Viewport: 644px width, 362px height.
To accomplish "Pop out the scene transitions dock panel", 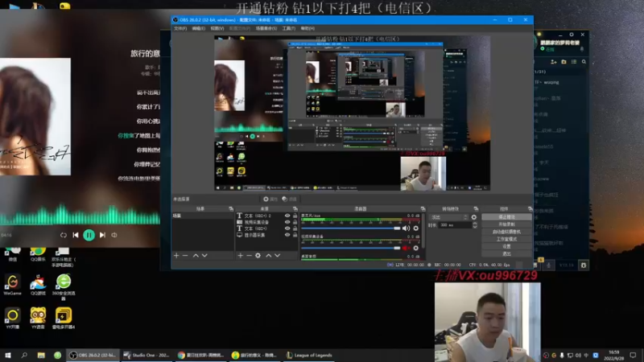I will tap(476, 209).
